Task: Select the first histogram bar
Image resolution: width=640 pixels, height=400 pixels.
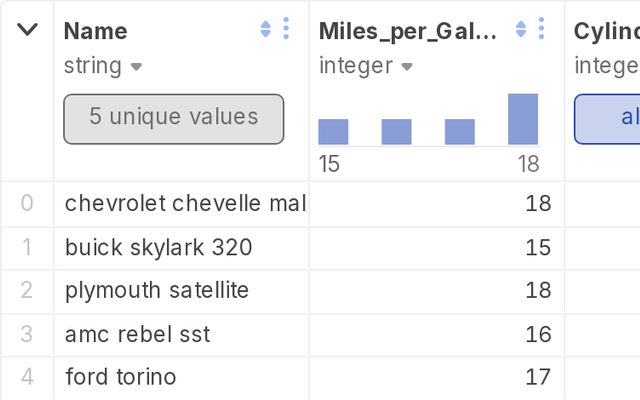Action: [333, 132]
